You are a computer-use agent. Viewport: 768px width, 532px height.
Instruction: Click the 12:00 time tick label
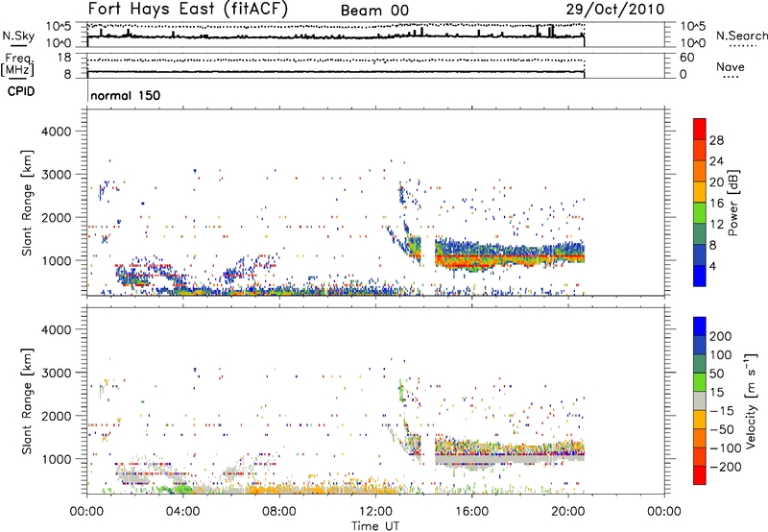pyautogui.click(x=375, y=512)
